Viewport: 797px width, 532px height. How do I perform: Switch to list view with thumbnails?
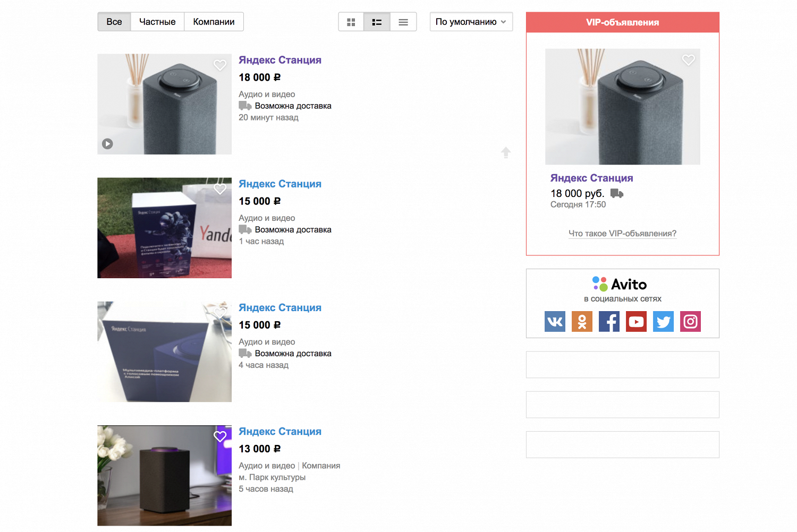(377, 22)
